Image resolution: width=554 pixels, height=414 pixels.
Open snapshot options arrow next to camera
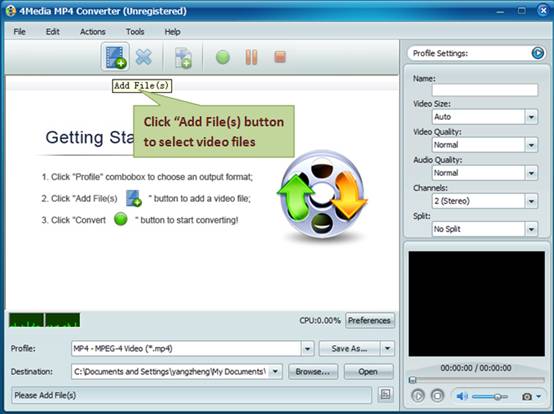tap(538, 397)
